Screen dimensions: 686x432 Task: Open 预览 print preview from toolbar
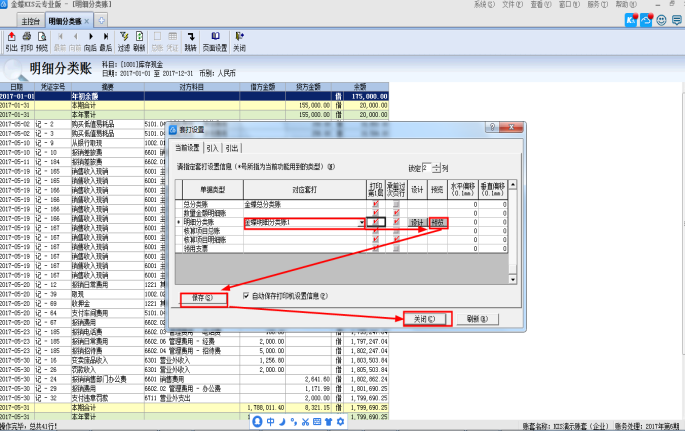coord(41,41)
